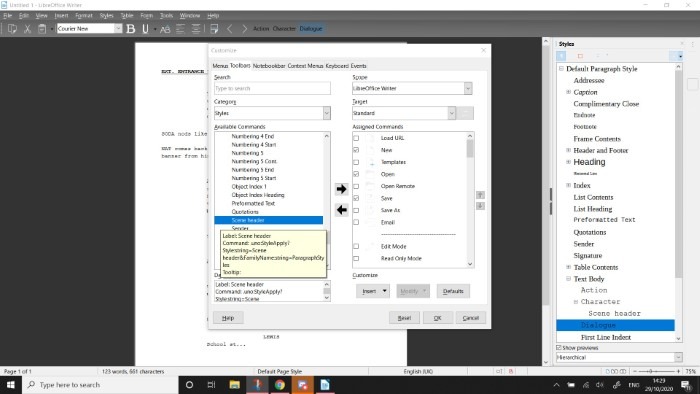Image resolution: width=700 pixels, height=394 pixels.
Task: Enable the Templates checkbox
Action: [356, 162]
